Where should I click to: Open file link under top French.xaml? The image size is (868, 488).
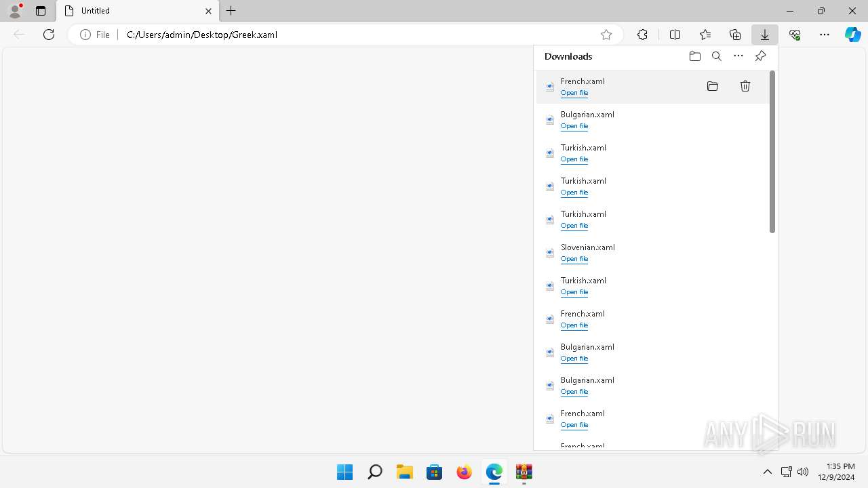(574, 93)
